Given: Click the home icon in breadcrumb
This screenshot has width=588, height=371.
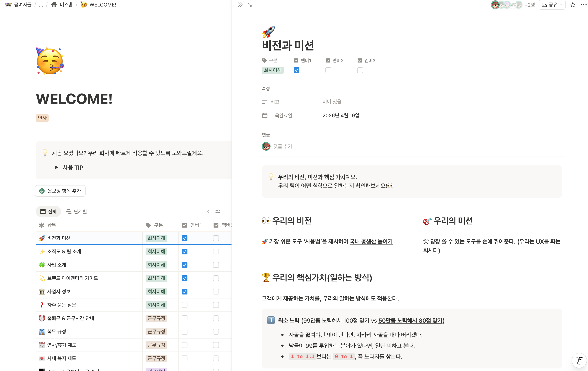Looking at the screenshot, I should tap(54, 5).
